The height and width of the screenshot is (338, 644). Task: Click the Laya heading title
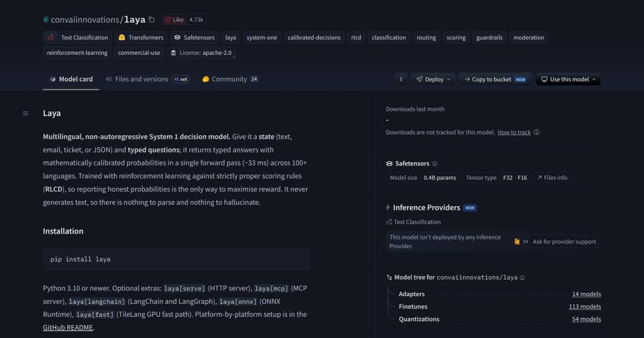click(52, 113)
